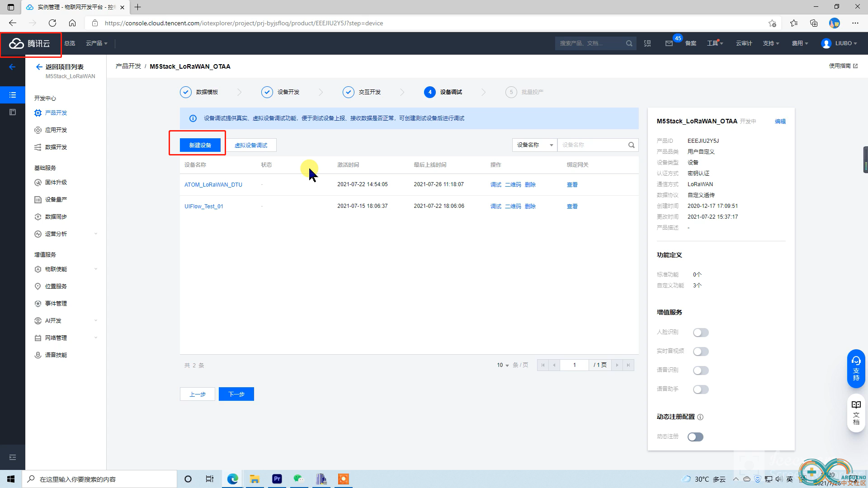Click Windows Start button
Image resolution: width=868 pixels, height=488 pixels.
point(11,479)
